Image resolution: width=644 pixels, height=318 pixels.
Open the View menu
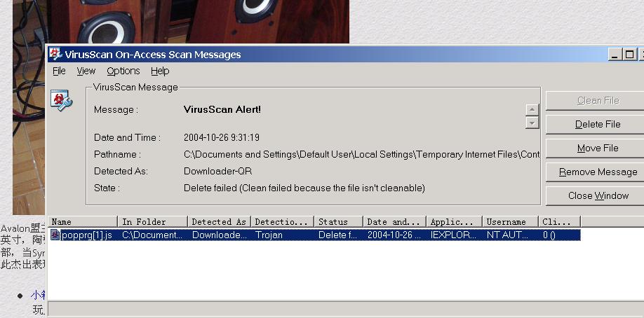86,71
